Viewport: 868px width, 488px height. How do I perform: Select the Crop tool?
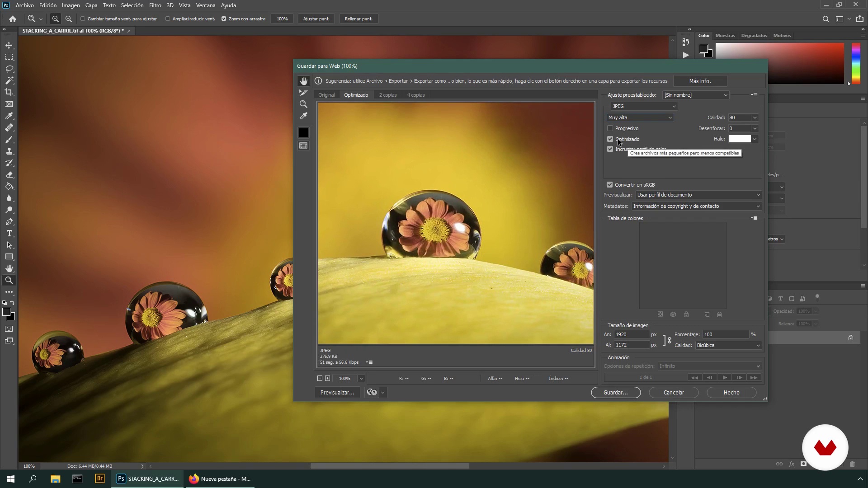9,92
